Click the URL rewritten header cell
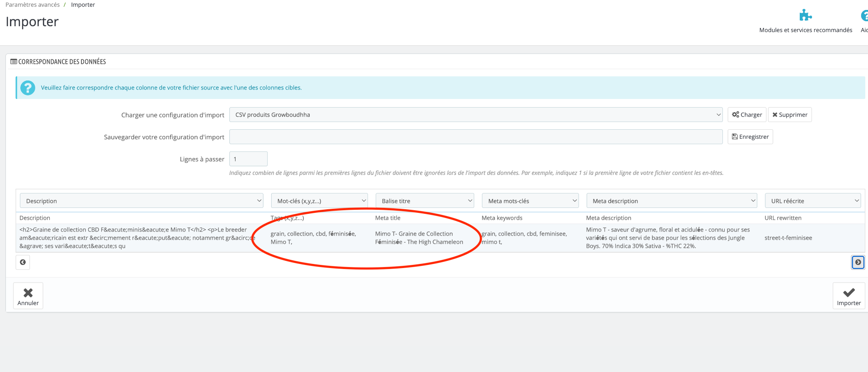The image size is (868, 372). coord(783,218)
